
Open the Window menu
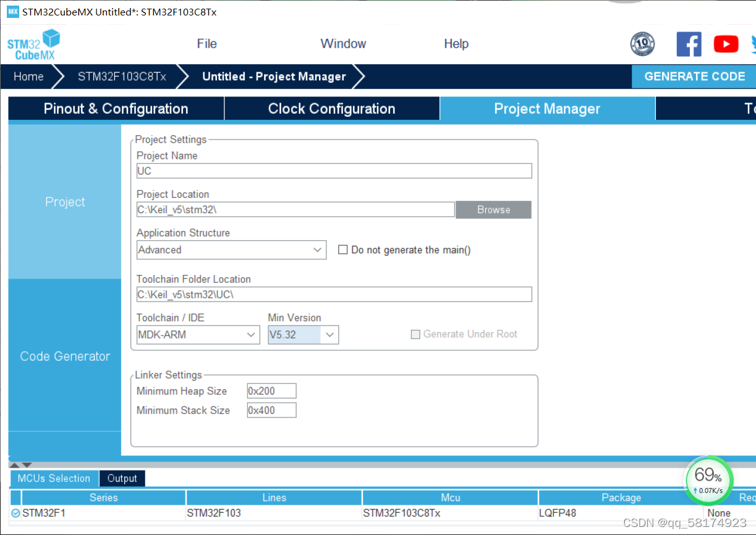343,44
